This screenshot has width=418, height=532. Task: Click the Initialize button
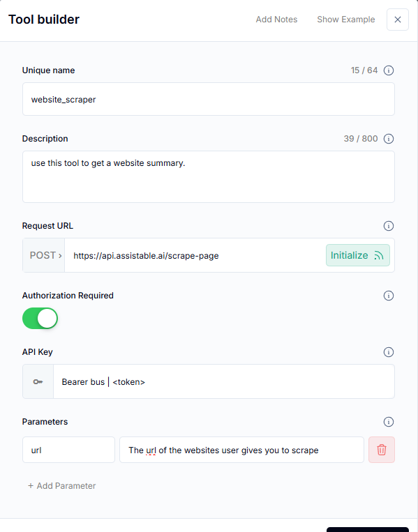point(358,255)
